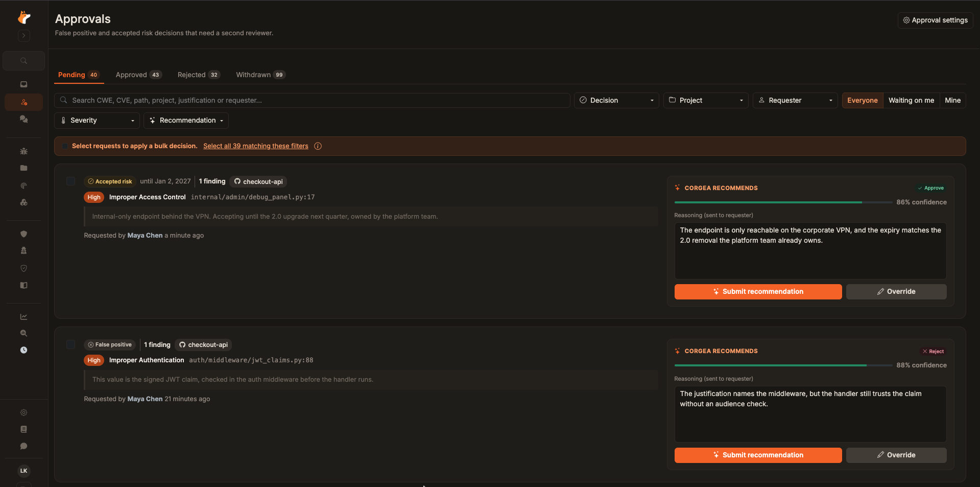This screenshot has height=487, width=980.
Task: Open the Decision dropdown
Action: 616,100
